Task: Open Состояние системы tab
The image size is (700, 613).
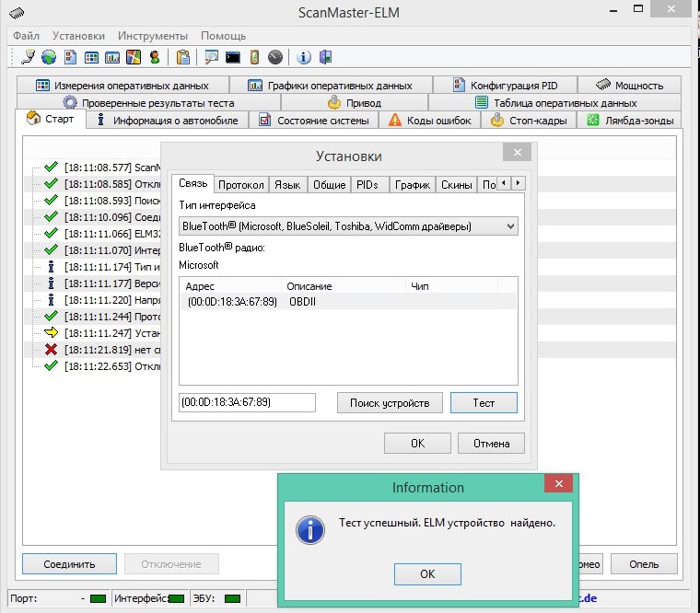Action: (x=314, y=121)
